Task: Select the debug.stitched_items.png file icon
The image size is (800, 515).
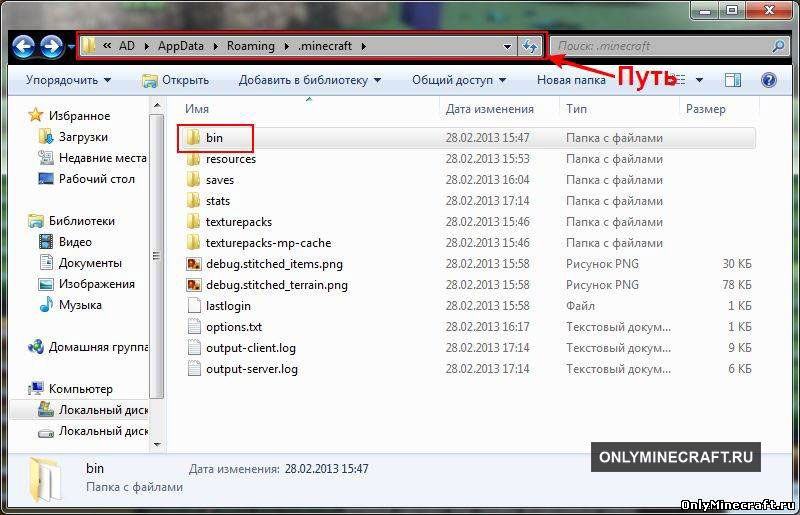Action: point(194,264)
